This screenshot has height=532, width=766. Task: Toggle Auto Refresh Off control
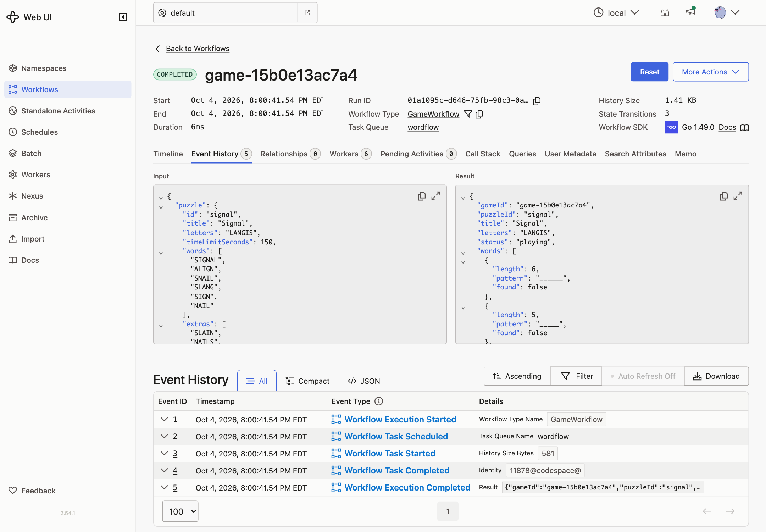tap(643, 376)
